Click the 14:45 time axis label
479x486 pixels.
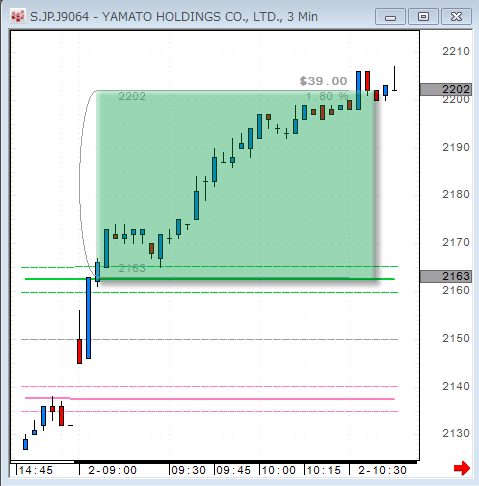coord(36,470)
